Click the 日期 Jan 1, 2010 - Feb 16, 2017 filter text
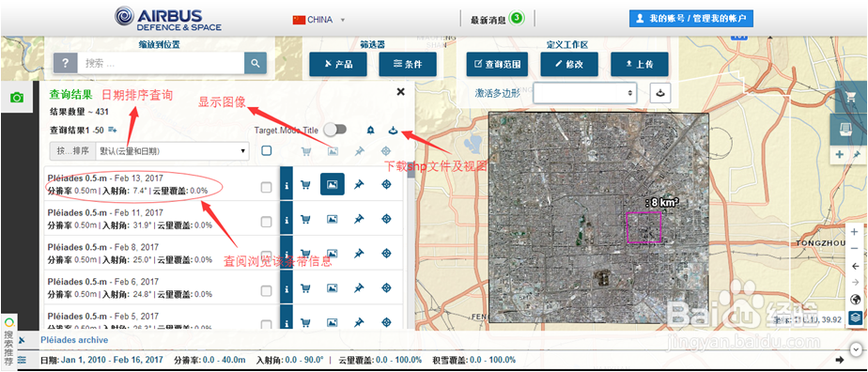 (101, 360)
